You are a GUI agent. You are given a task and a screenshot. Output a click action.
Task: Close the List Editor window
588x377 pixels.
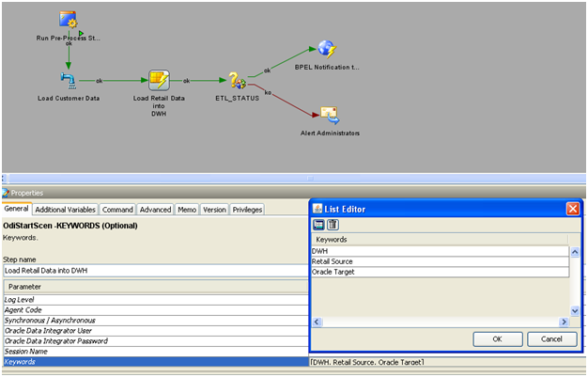[573, 209]
